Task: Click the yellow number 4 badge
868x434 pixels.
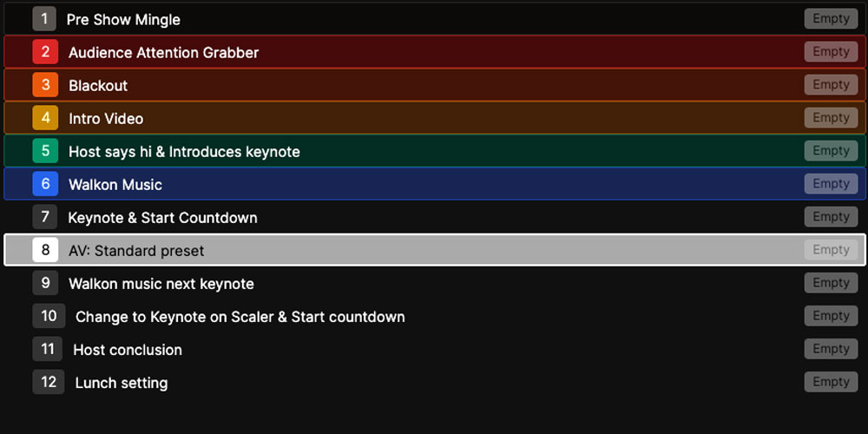Action: pyautogui.click(x=45, y=118)
